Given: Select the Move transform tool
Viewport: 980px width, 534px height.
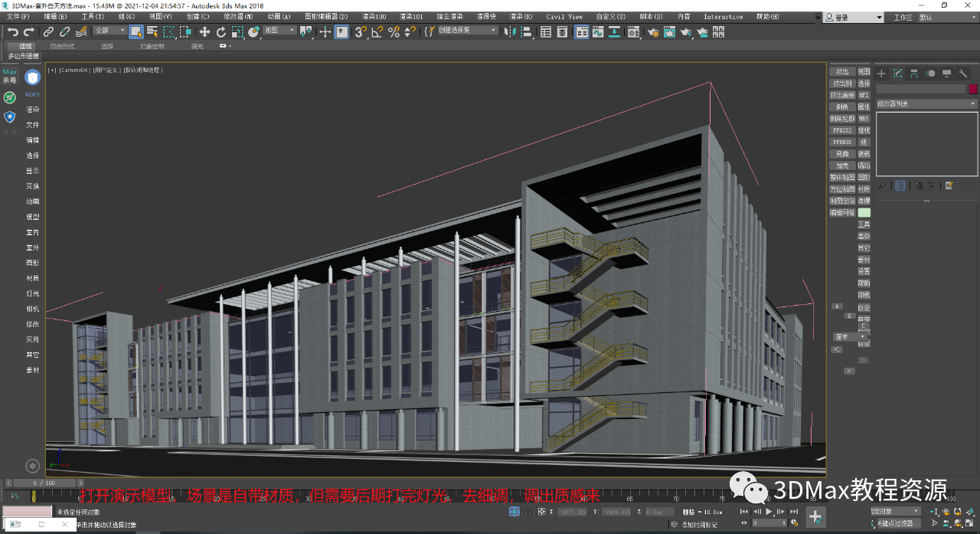Looking at the screenshot, I should [x=204, y=31].
